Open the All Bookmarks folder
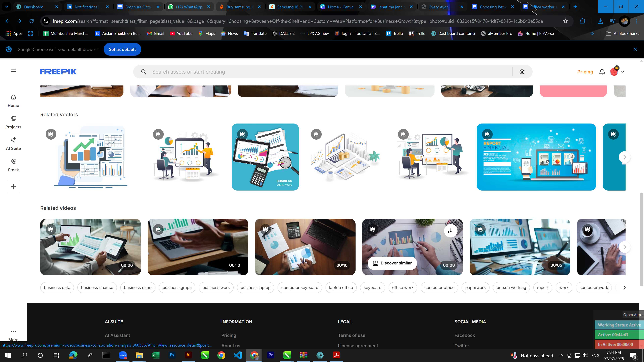The image size is (644, 362). 623,34
